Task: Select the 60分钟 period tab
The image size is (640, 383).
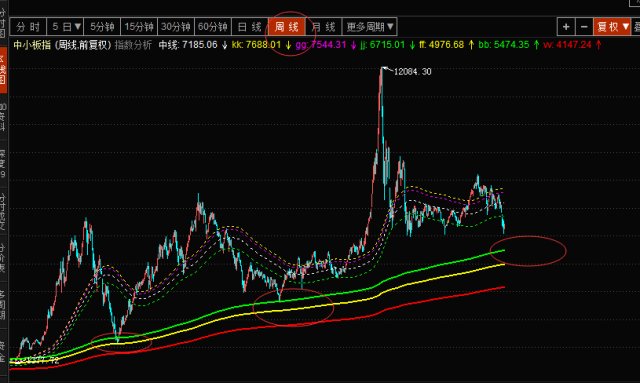Action: 213,27
